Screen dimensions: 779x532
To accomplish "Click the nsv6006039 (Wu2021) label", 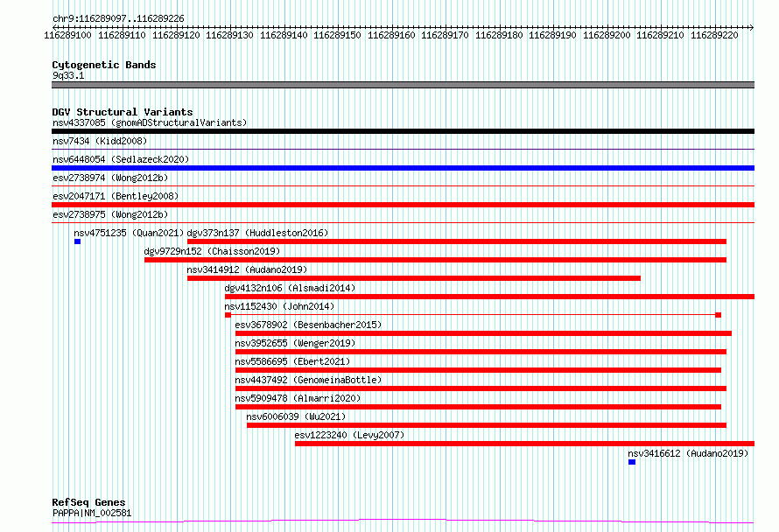I will pyautogui.click(x=296, y=416).
